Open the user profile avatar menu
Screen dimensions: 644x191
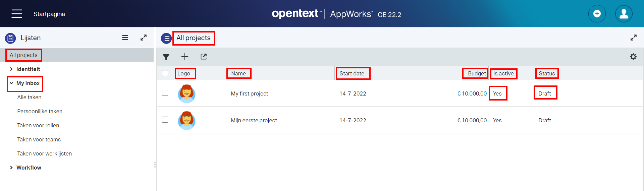[624, 14]
